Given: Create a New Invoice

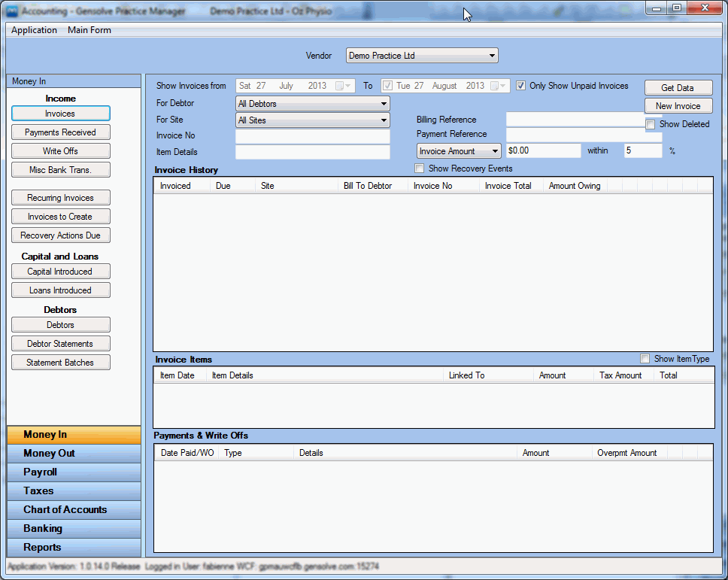Looking at the screenshot, I should coord(678,105).
